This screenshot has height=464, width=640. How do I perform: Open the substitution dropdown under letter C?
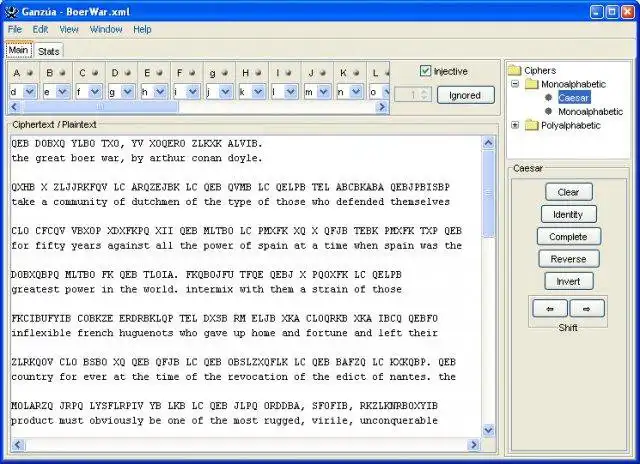coord(95,92)
